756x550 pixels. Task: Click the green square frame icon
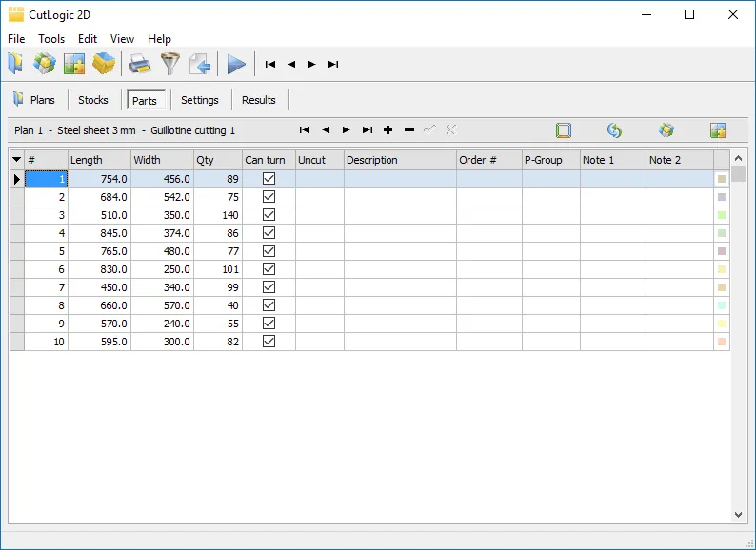(x=564, y=130)
